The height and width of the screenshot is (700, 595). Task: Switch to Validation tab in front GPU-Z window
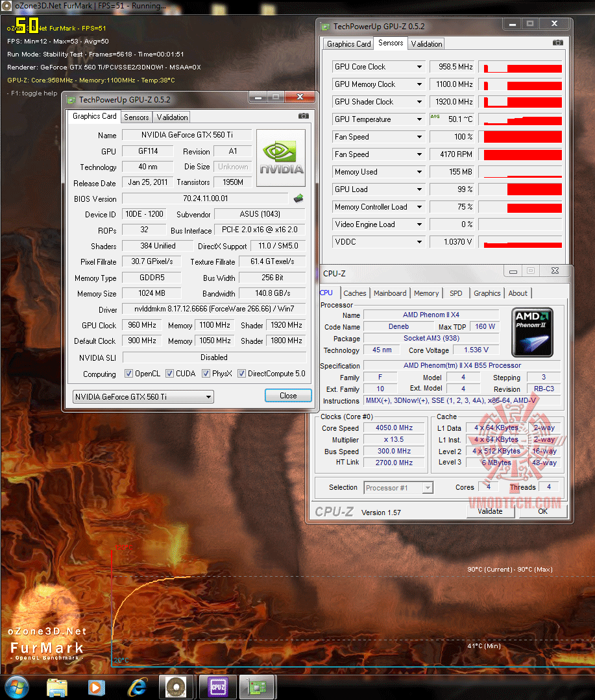172,117
